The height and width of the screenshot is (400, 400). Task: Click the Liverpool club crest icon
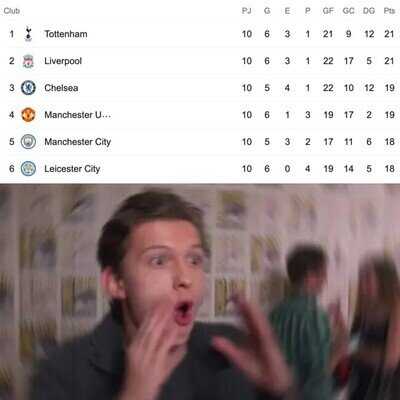(x=28, y=61)
